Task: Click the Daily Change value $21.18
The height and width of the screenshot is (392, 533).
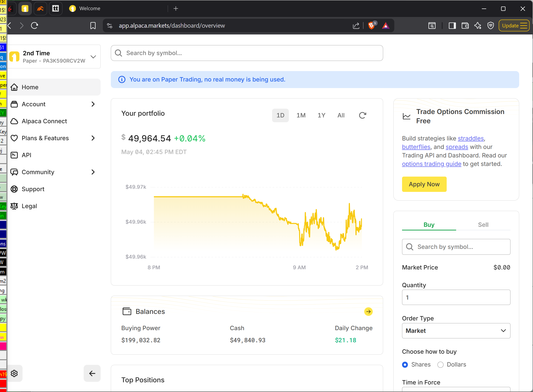Action: (346, 340)
